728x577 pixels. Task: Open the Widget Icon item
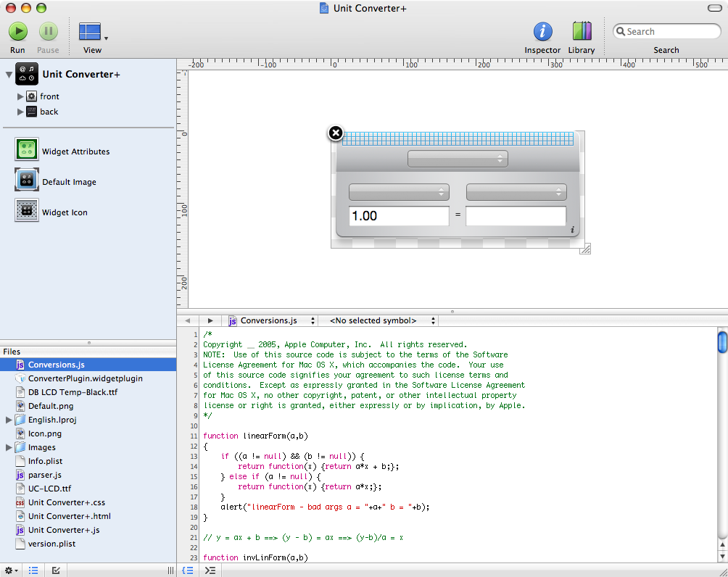tap(26, 210)
